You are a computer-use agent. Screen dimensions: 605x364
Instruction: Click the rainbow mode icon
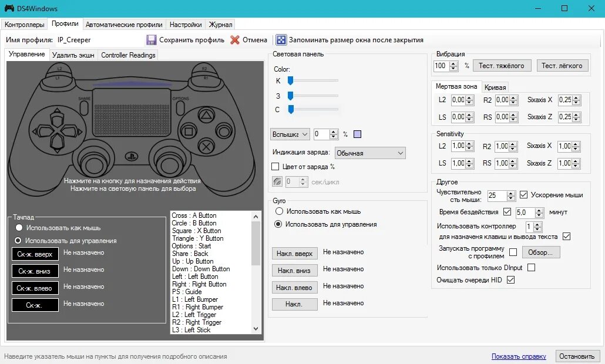277,181
